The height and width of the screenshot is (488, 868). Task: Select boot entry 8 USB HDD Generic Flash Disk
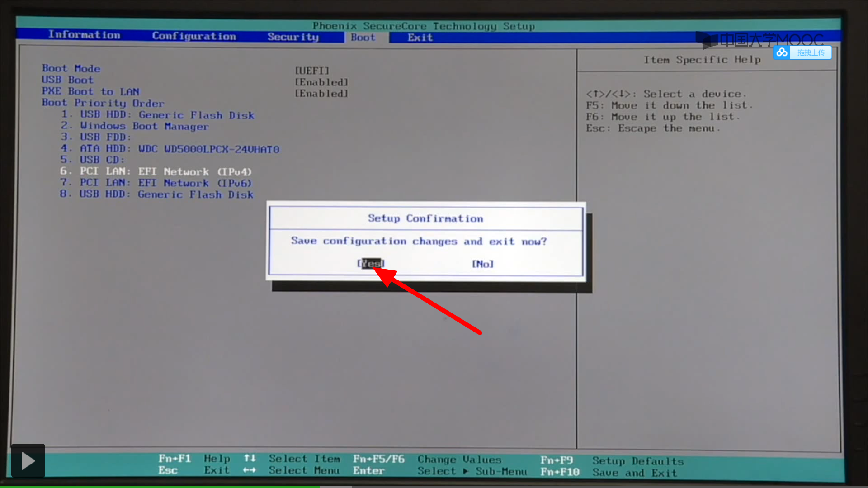tap(157, 194)
